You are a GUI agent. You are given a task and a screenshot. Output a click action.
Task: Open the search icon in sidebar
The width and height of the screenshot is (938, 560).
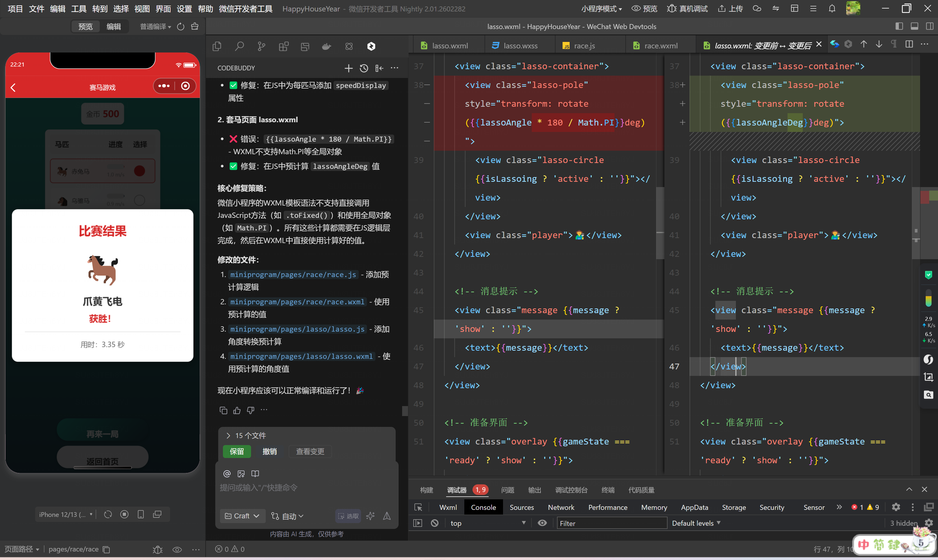[239, 46]
